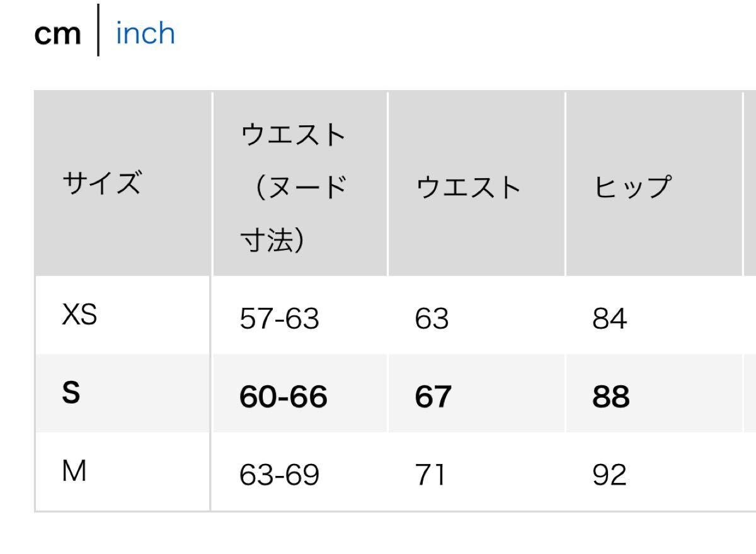Click the ヒップ column header
Viewport: 756px width, 554px height.
point(631,187)
